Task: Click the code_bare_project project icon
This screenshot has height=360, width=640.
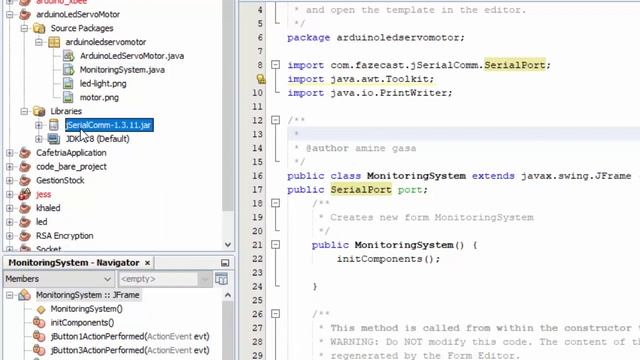Action: click(x=25, y=167)
